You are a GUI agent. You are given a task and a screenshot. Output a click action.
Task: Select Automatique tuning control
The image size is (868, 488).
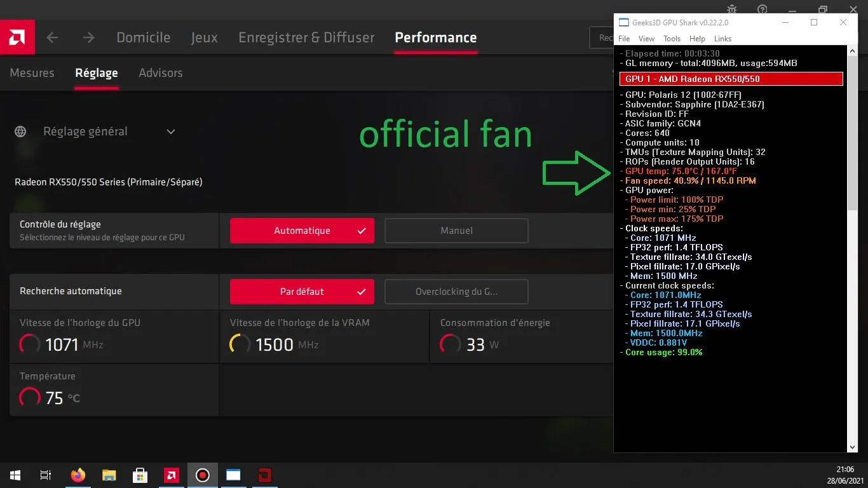302,231
